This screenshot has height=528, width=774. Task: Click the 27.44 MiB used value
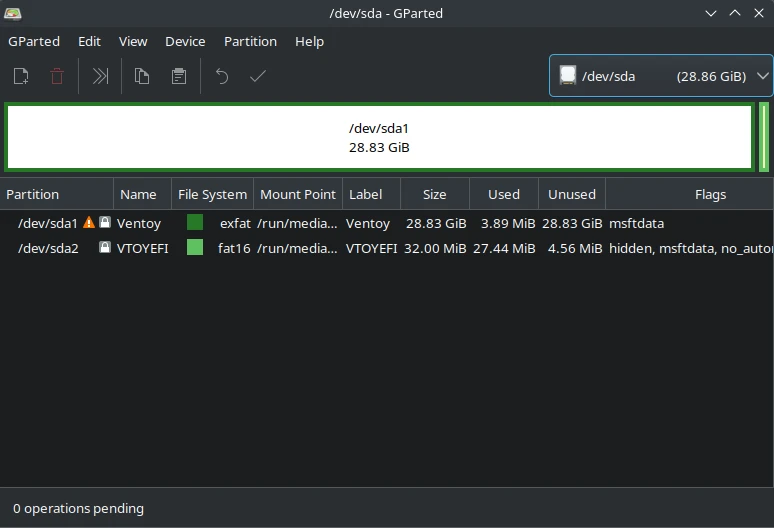[504, 248]
